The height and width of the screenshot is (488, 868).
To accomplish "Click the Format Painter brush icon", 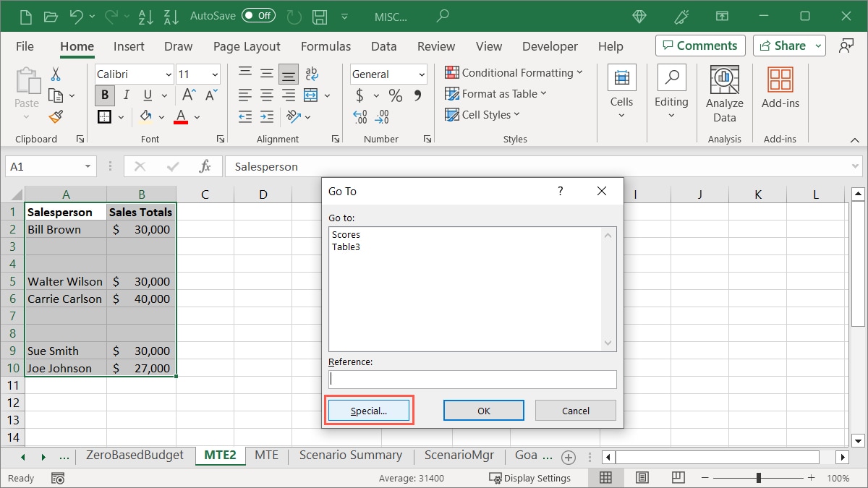I will pos(56,116).
